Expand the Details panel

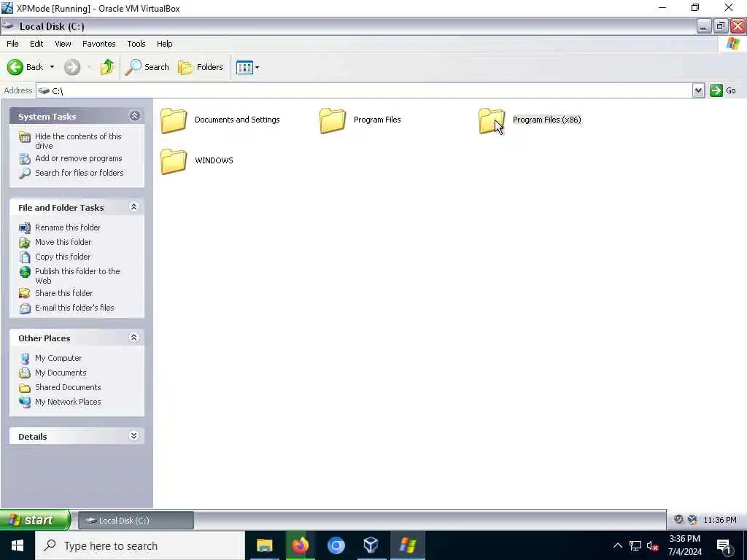(x=134, y=436)
